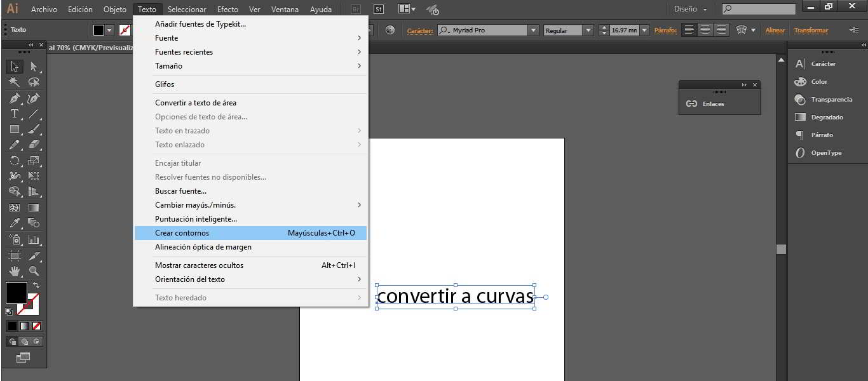Open the Make Envelope warp options dropdown
Viewport: 868px width, 381px height.
tap(754, 30)
